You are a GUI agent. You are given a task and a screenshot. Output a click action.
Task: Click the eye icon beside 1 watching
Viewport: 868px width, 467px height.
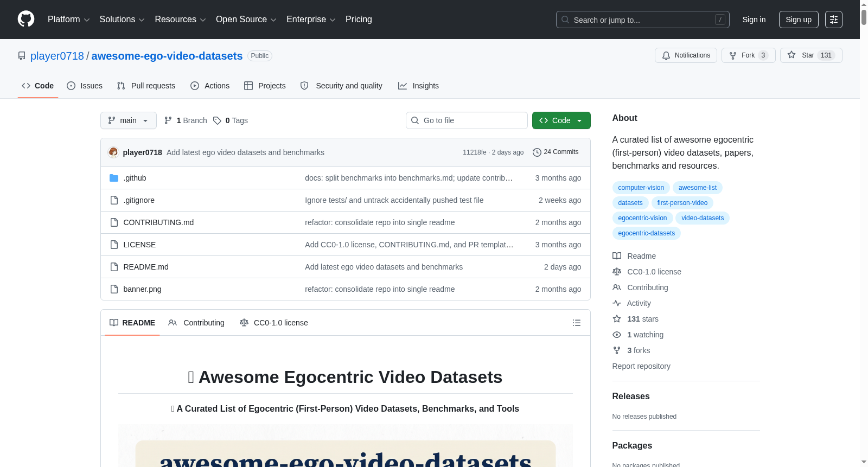617,335
